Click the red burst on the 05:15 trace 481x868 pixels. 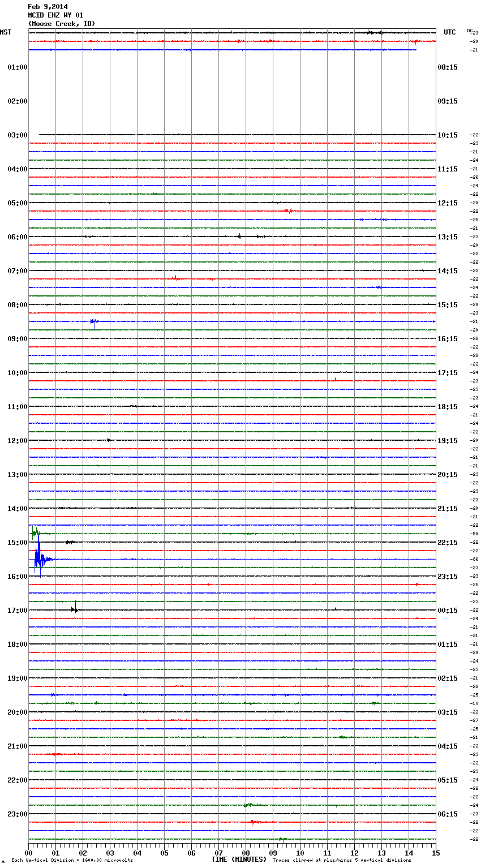(289, 210)
